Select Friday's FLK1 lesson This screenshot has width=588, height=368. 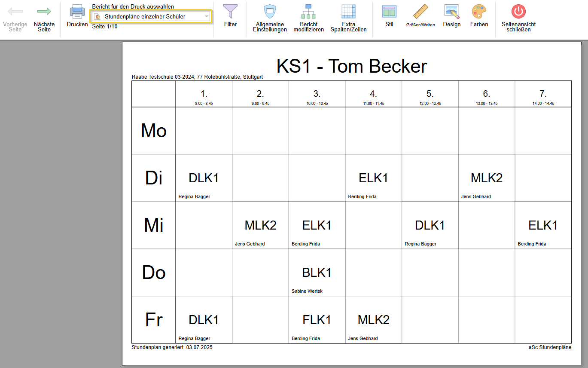317,320
